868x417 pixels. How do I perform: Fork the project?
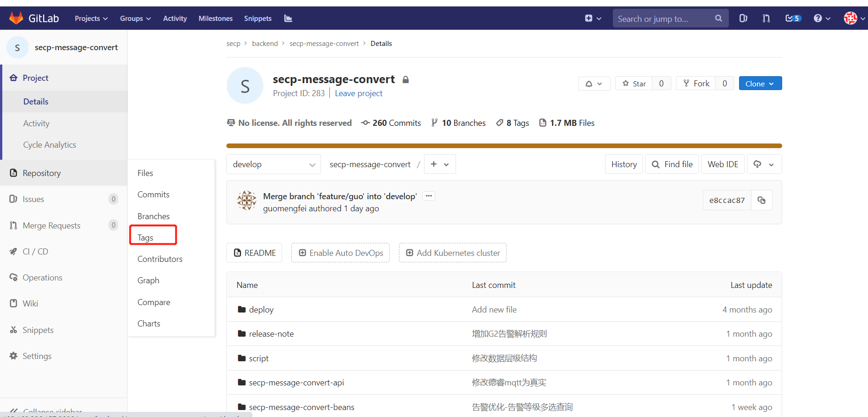coord(696,84)
